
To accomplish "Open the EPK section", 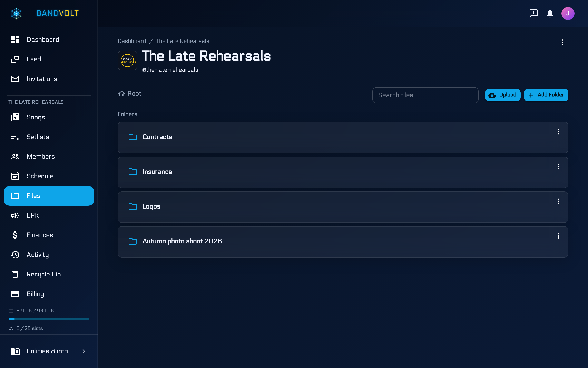I will click(x=49, y=215).
